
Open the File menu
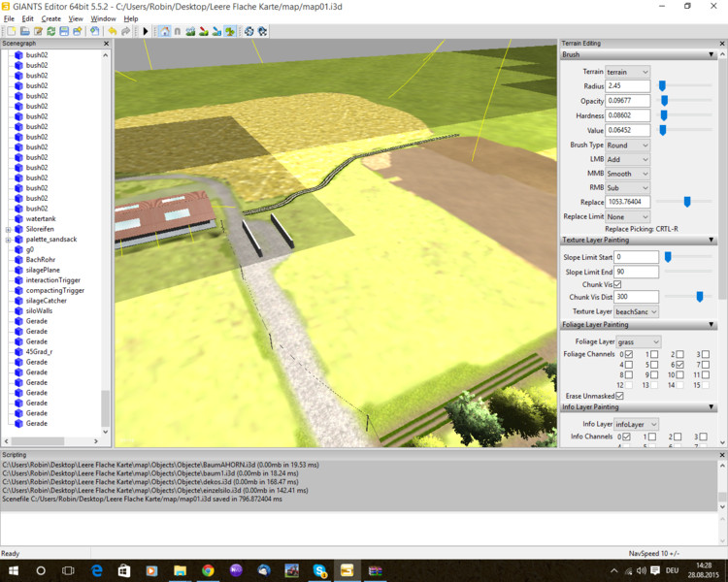(9, 18)
